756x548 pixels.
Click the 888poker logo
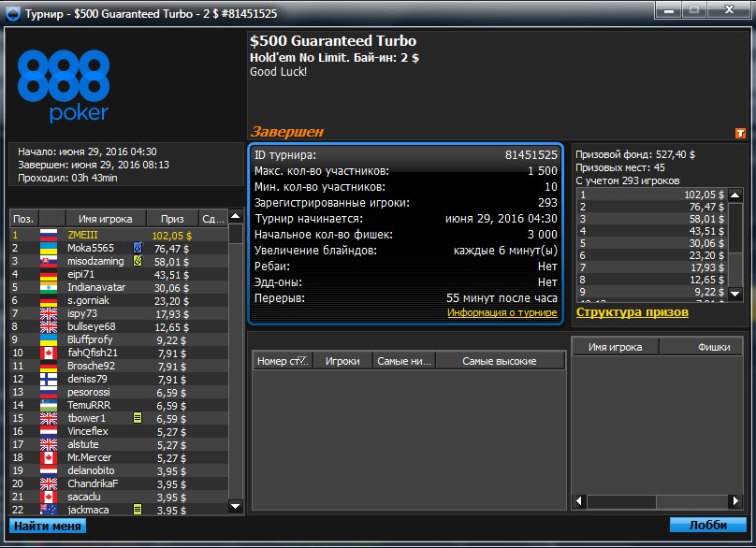coord(64,86)
